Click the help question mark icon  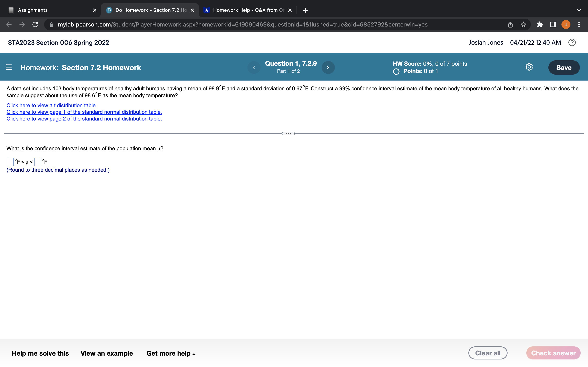572,42
